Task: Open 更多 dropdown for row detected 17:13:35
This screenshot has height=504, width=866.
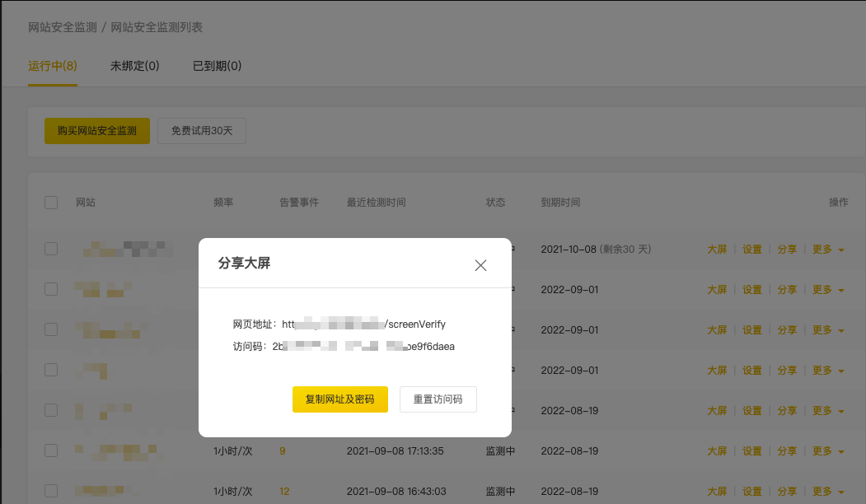Action: [828, 451]
